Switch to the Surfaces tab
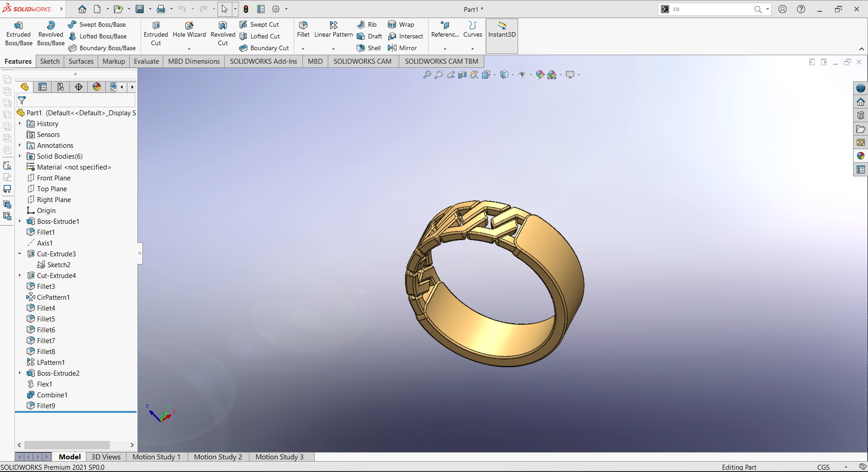The height and width of the screenshot is (472, 868). pyautogui.click(x=81, y=61)
